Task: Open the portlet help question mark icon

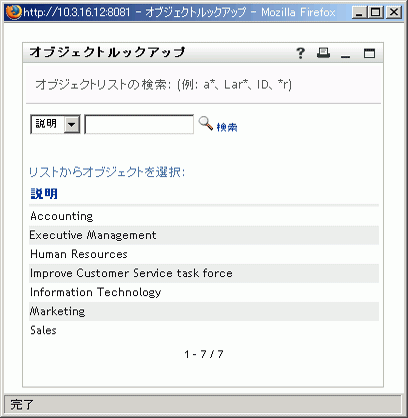Action: 300,53
